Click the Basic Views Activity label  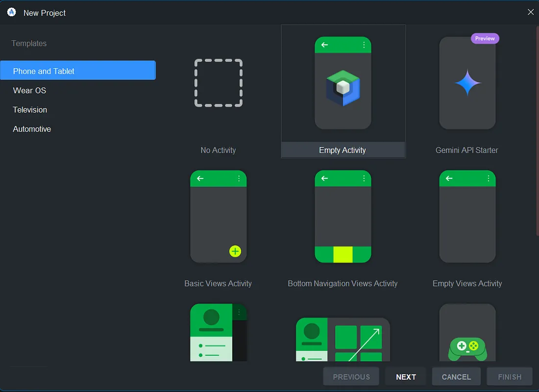218,284
